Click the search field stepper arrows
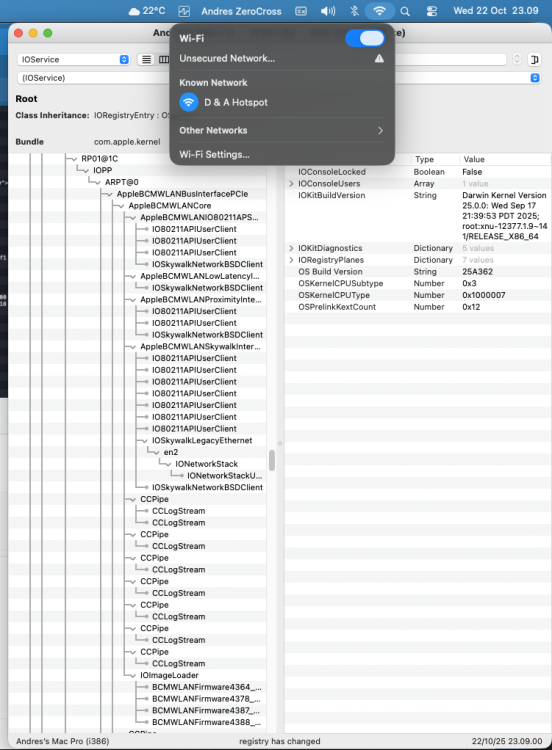552x750 pixels. [517, 59]
